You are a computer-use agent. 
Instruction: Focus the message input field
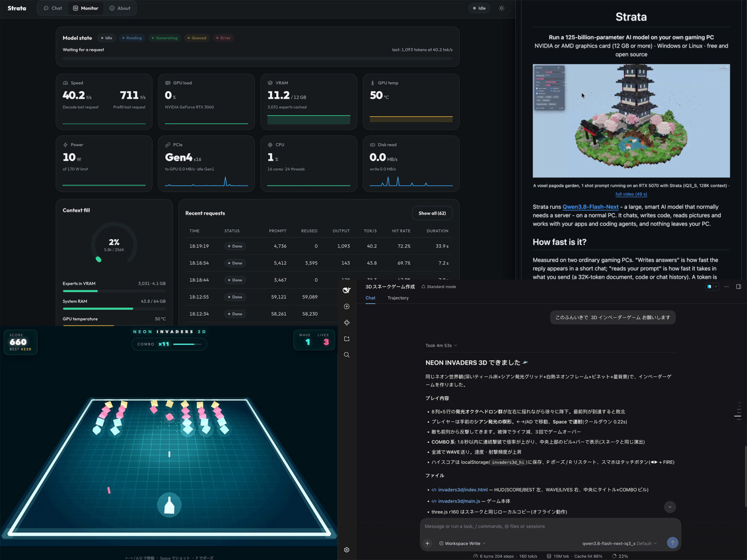coord(550,526)
